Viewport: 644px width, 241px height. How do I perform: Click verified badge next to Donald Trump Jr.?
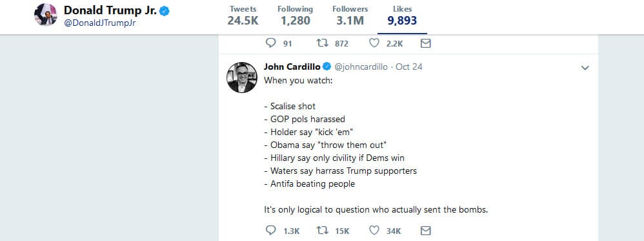point(165,11)
